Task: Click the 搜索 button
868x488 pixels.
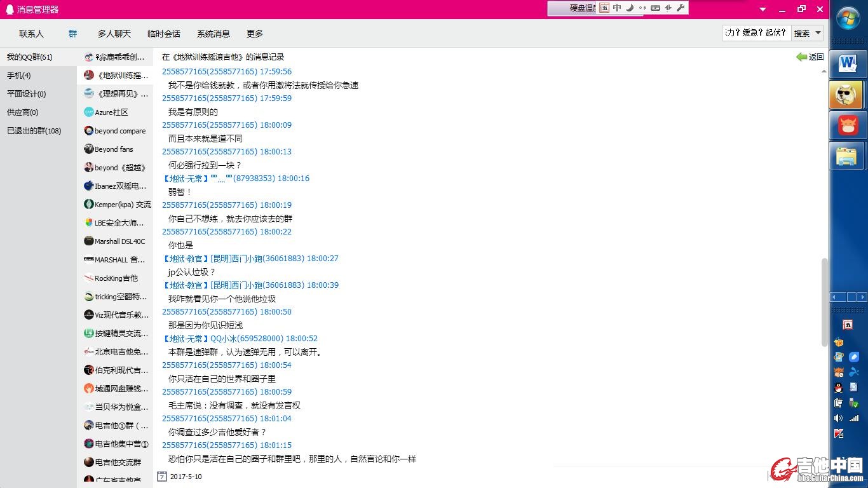Action: point(802,33)
